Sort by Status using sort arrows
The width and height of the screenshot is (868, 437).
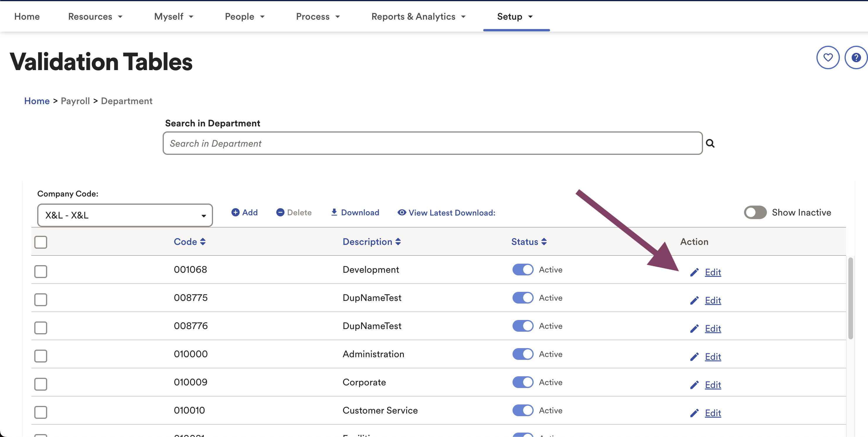pyautogui.click(x=544, y=241)
